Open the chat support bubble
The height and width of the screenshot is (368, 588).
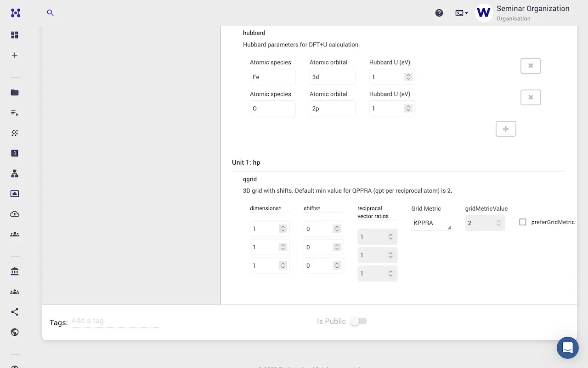point(567,348)
